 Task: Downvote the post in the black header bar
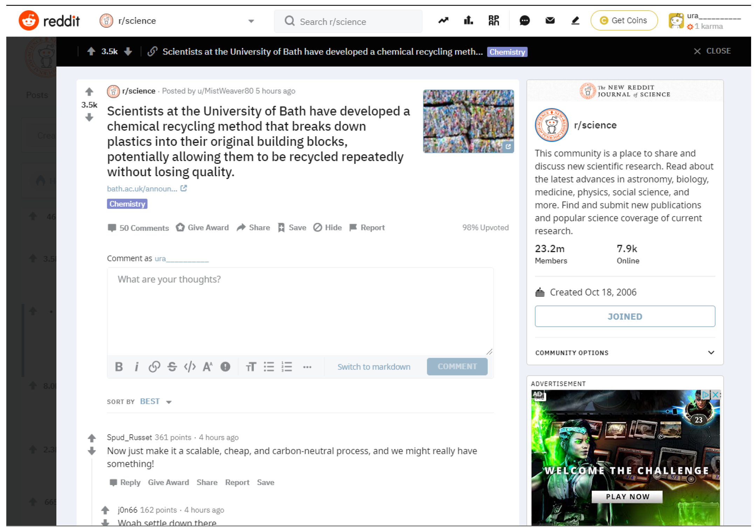(128, 51)
